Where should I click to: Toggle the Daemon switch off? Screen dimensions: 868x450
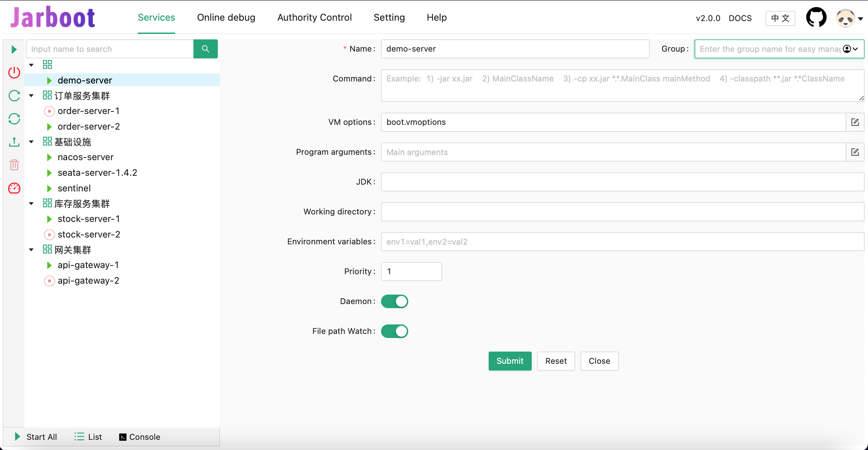[394, 301]
